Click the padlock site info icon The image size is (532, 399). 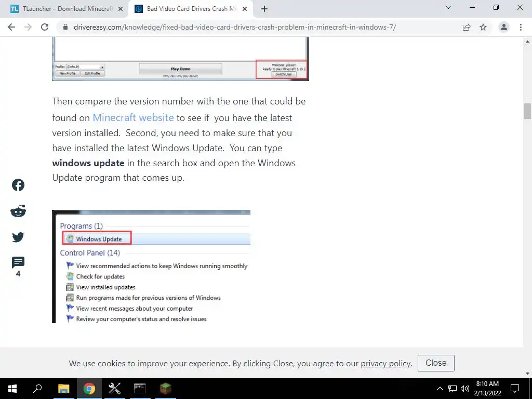tap(65, 27)
